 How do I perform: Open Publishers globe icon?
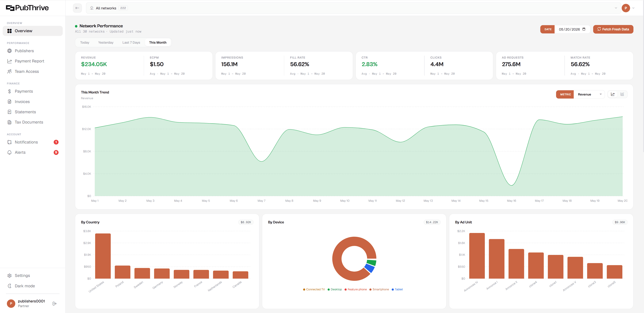point(10,51)
